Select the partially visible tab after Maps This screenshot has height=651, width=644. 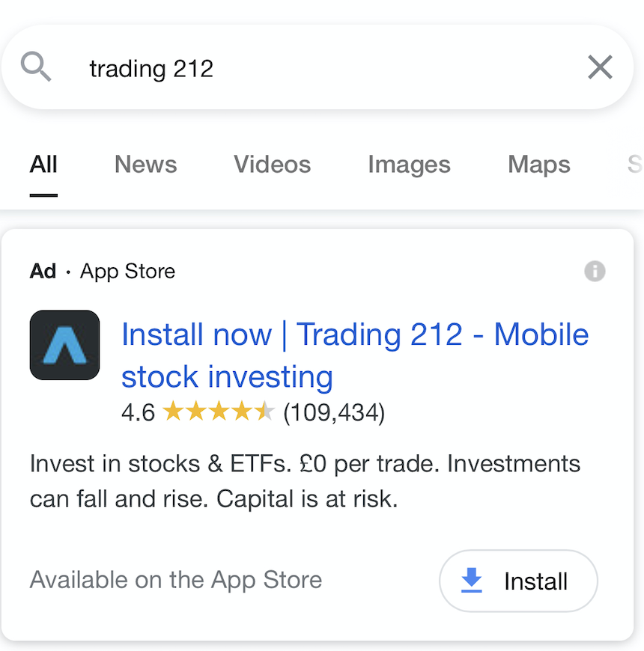pos(635,165)
